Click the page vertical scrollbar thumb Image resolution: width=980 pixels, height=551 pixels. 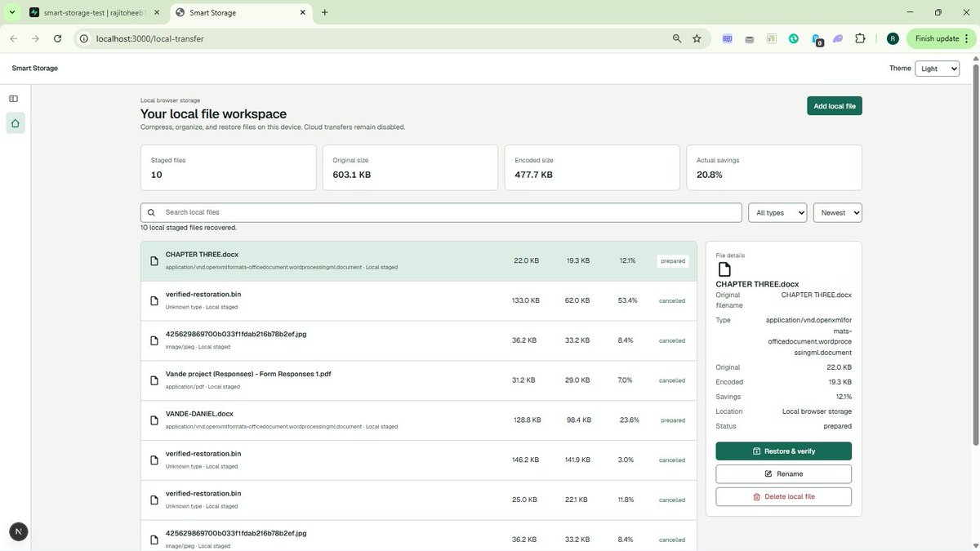pos(975,253)
